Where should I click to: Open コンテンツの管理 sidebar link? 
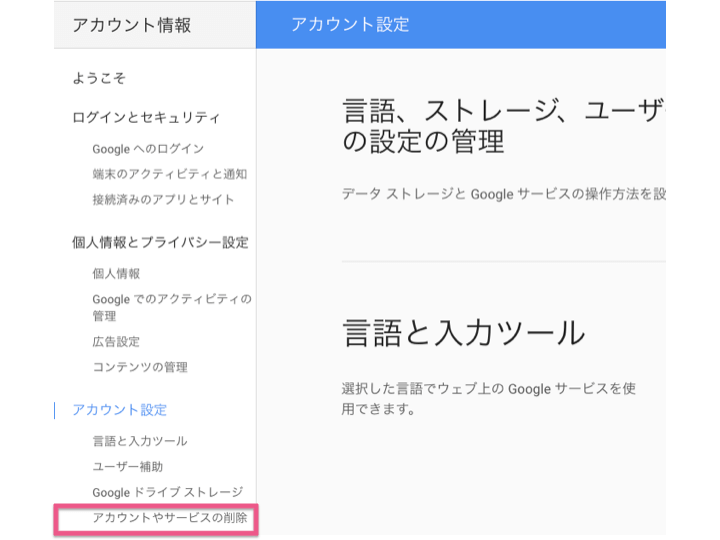point(140,367)
